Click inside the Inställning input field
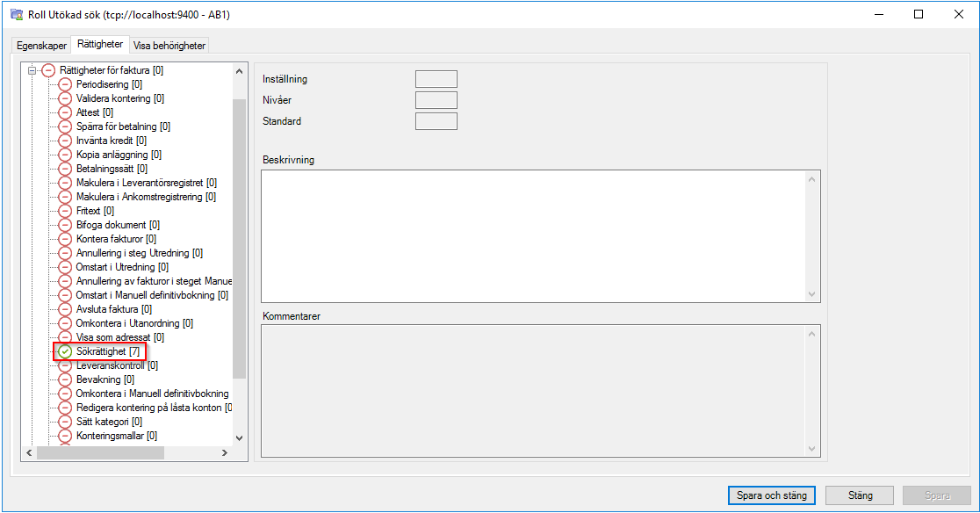 (x=435, y=78)
